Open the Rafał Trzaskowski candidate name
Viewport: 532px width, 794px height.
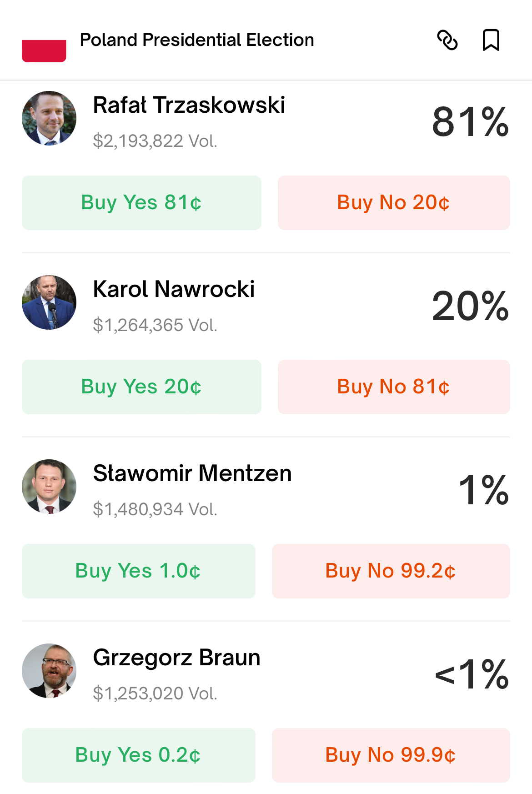point(189,105)
